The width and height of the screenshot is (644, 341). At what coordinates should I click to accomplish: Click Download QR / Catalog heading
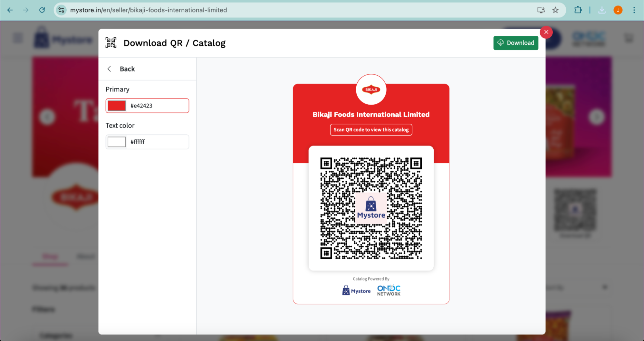pos(174,43)
